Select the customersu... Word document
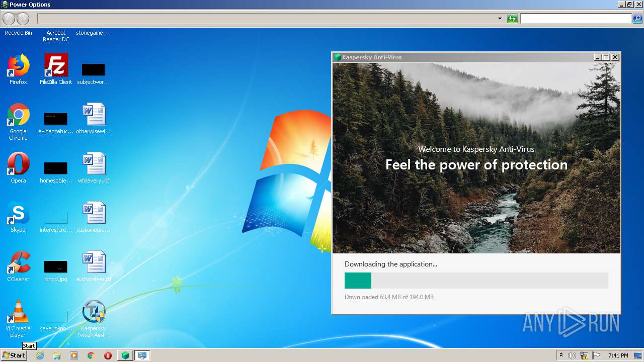This screenshot has height=362, width=644. coord(94,217)
